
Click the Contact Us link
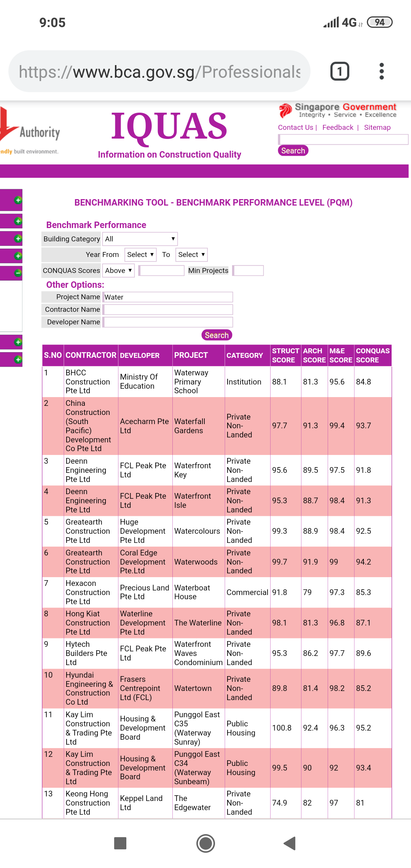coord(295,128)
